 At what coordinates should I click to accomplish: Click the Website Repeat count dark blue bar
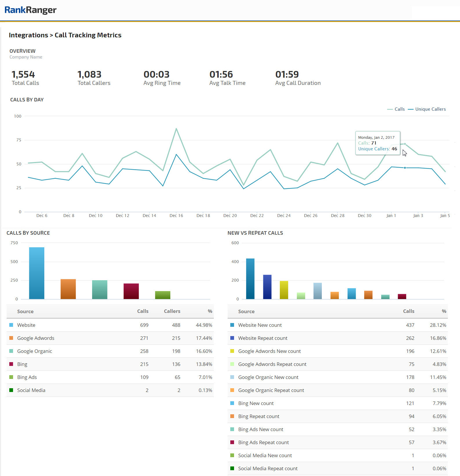pos(267,287)
